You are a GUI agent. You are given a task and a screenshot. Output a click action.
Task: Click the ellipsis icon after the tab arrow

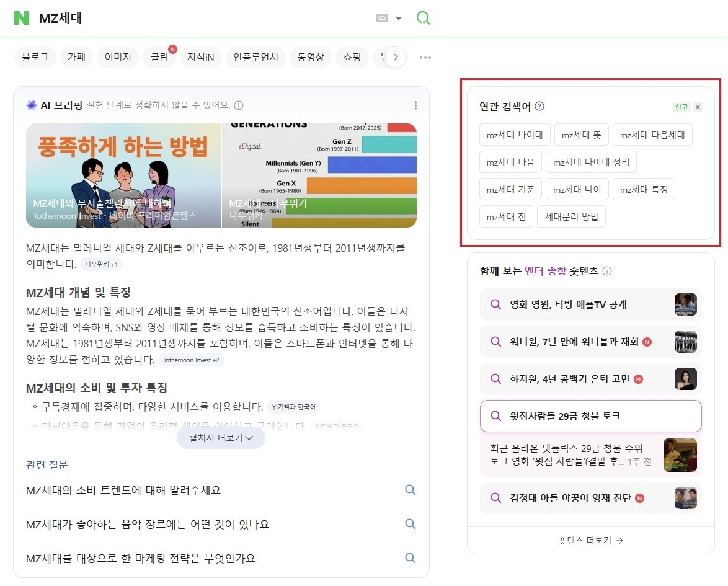click(x=425, y=57)
